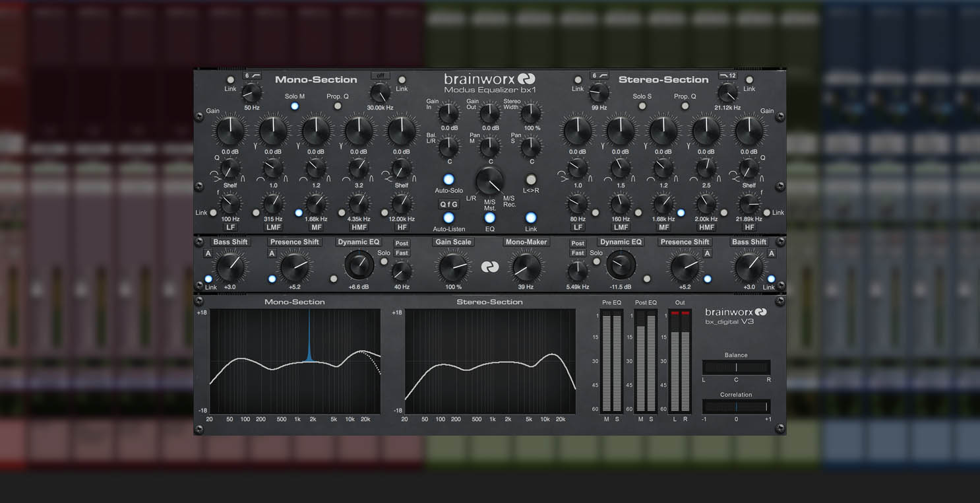Open Mono-Section low-pass slope selector showing off
This screenshot has width=980, height=503.
click(381, 75)
